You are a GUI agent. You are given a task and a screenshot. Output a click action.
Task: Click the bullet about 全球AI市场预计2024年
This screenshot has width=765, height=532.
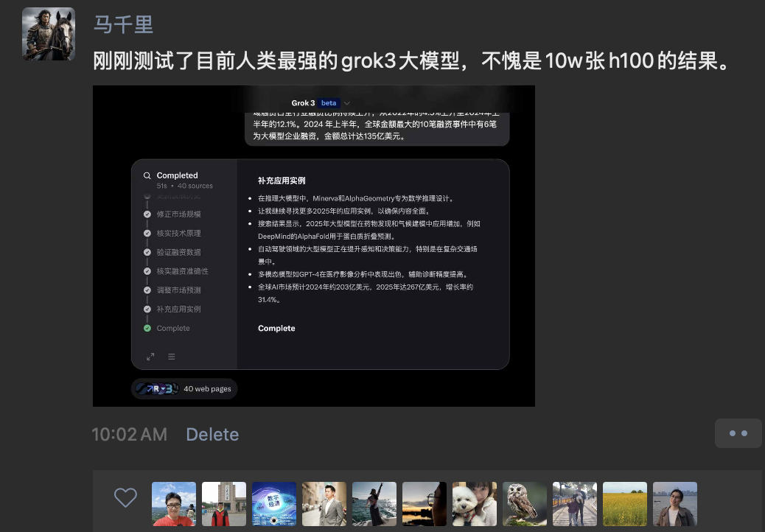(x=366, y=293)
